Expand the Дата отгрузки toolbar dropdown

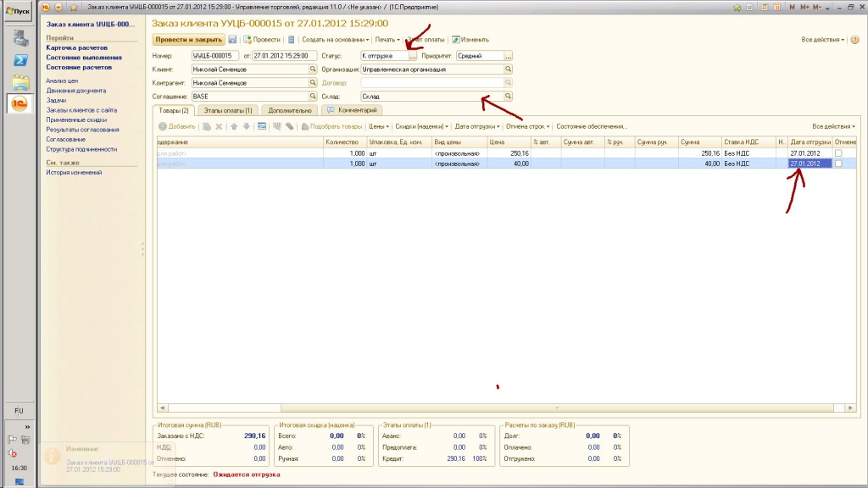tap(477, 127)
